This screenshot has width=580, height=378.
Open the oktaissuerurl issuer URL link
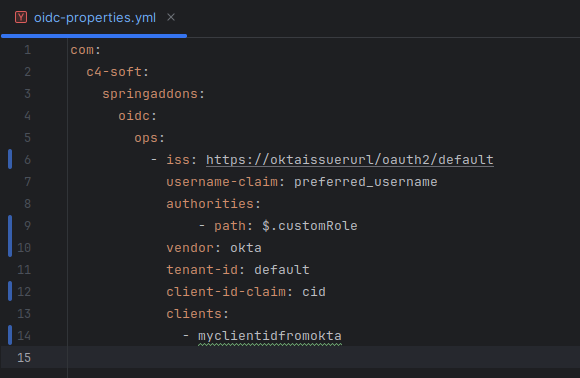[x=350, y=160]
